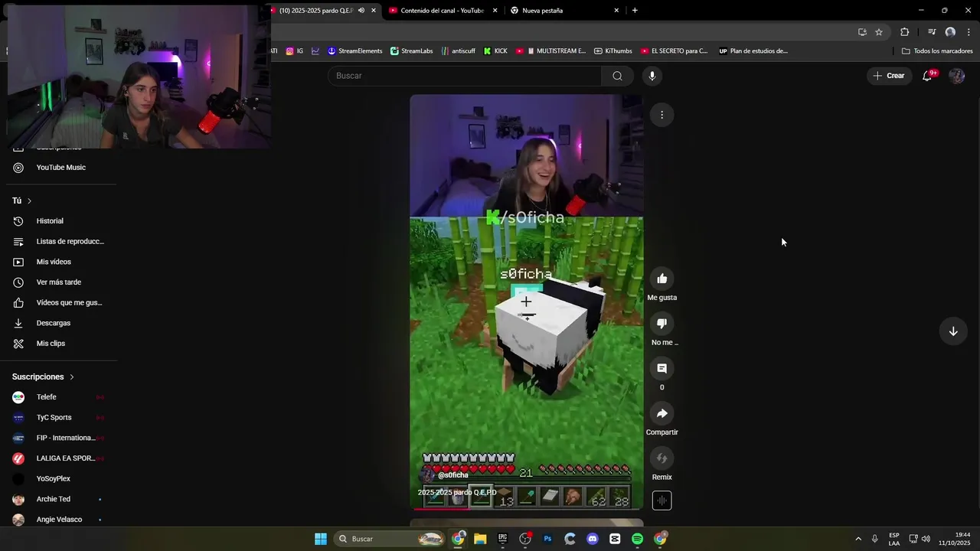Launch Photoshop from the taskbar

(547, 539)
